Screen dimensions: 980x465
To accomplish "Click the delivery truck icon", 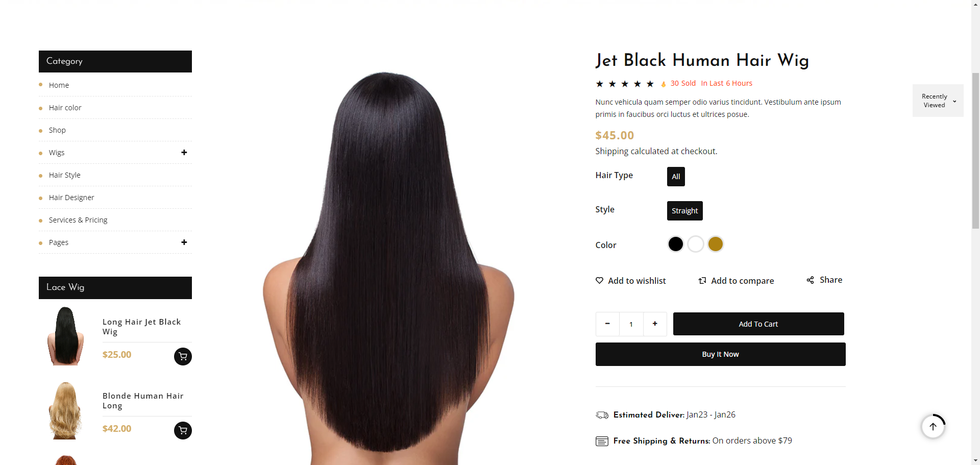I will [602, 415].
